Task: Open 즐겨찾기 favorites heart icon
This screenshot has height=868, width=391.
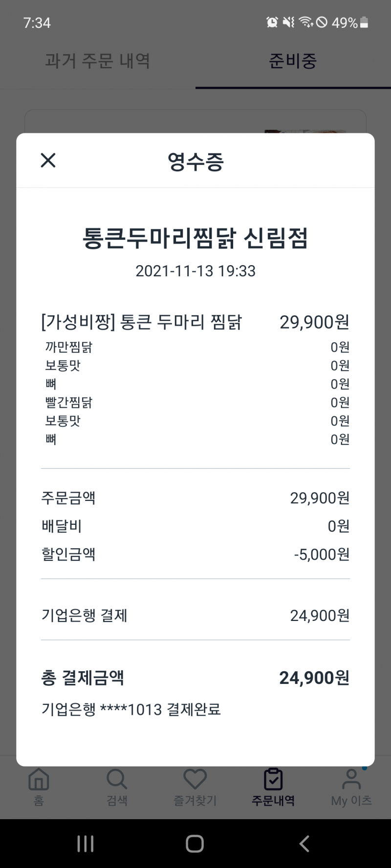Action: pyautogui.click(x=195, y=780)
